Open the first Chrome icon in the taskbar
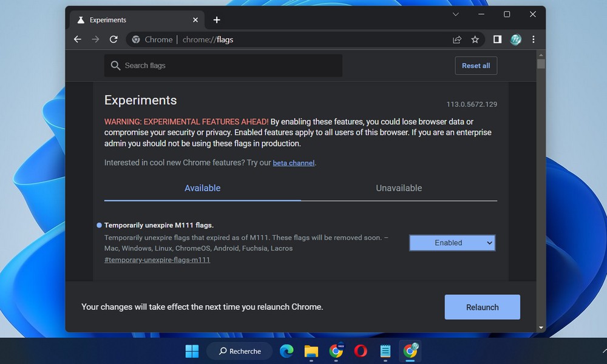This screenshot has height=364, width=607. click(x=336, y=351)
